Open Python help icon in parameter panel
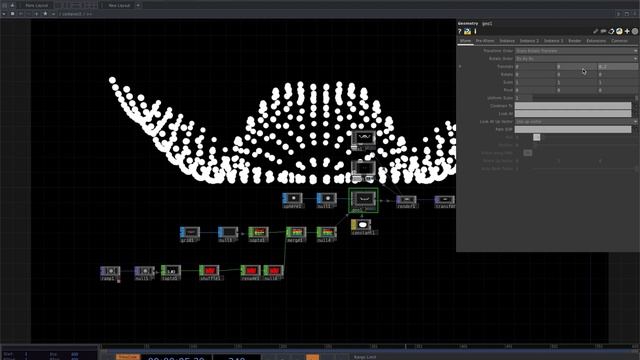Image resolution: width=640 pixels, height=360 pixels. pyautogui.click(x=467, y=31)
